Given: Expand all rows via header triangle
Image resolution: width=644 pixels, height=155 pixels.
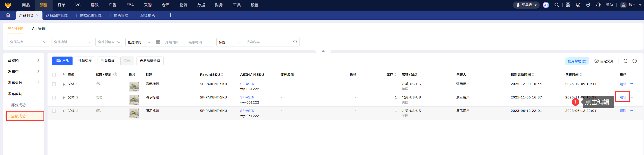Looking at the screenshot, I should tap(64, 74).
